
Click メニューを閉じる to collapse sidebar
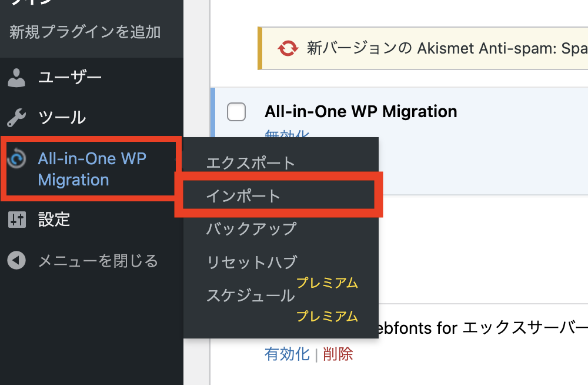point(98,261)
